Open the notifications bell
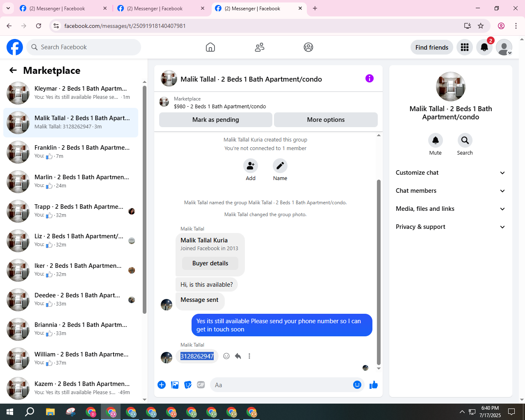This screenshot has width=525, height=420. [x=484, y=47]
